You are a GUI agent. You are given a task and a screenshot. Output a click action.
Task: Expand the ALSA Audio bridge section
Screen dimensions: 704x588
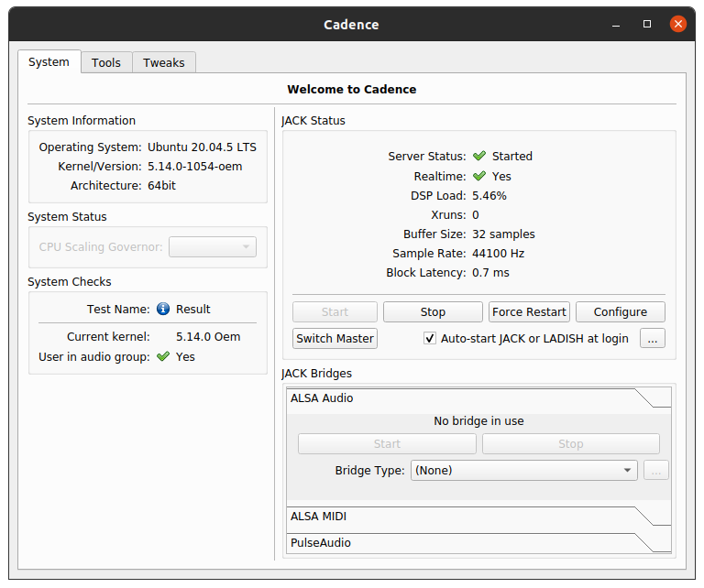478,397
